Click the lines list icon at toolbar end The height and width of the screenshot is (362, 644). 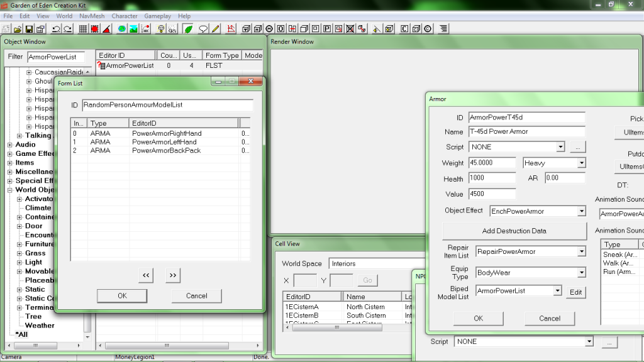443,29
